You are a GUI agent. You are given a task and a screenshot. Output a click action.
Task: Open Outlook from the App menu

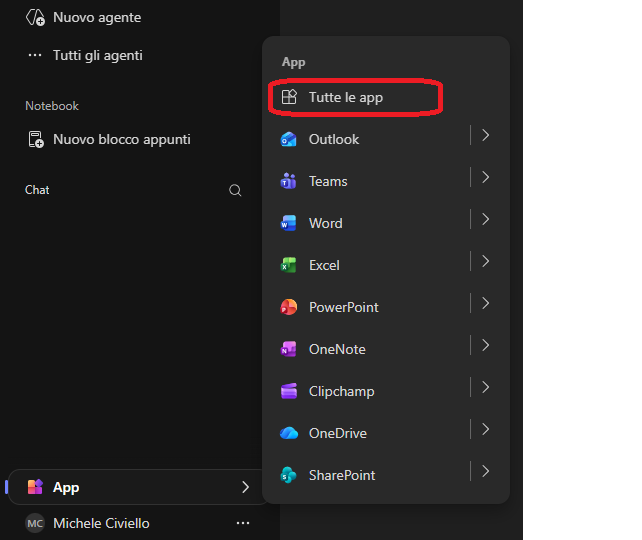pos(368,139)
